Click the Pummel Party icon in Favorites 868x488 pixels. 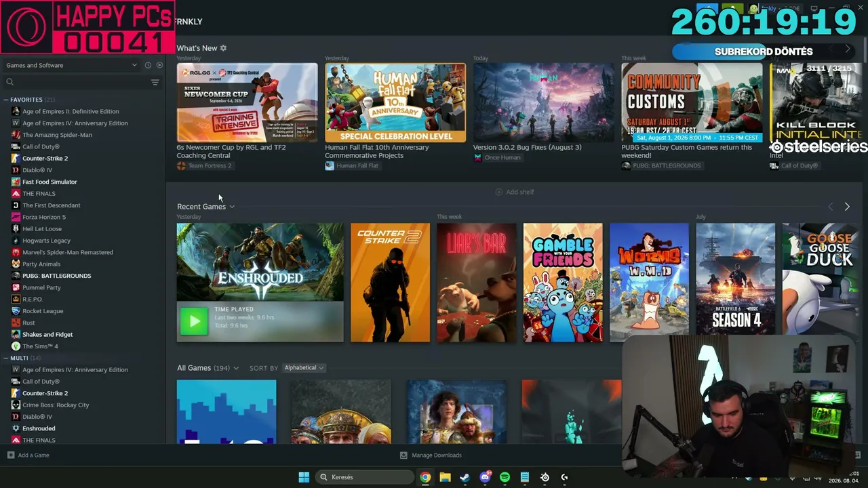pyautogui.click(x=16, y=287)
